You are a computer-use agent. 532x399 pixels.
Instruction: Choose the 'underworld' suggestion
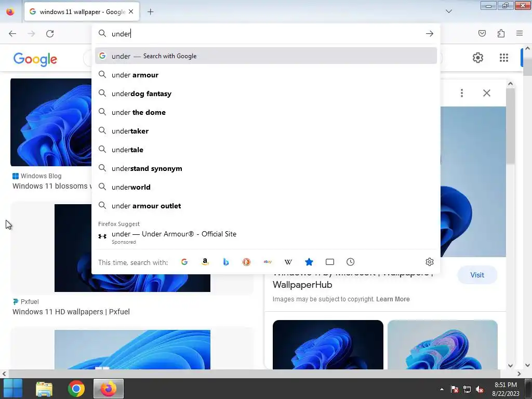[265, 187]
